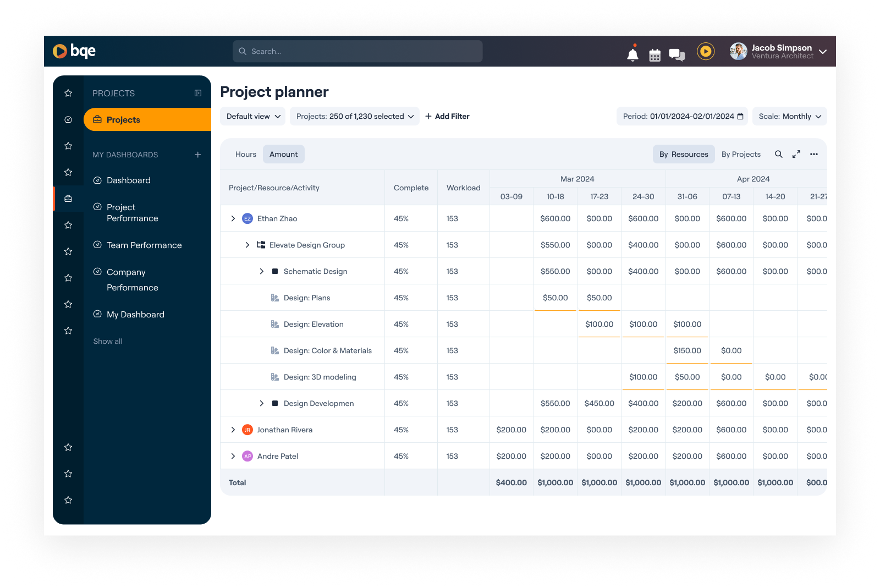Open the Scale Monthly dropdown

[x=789, y=116]
